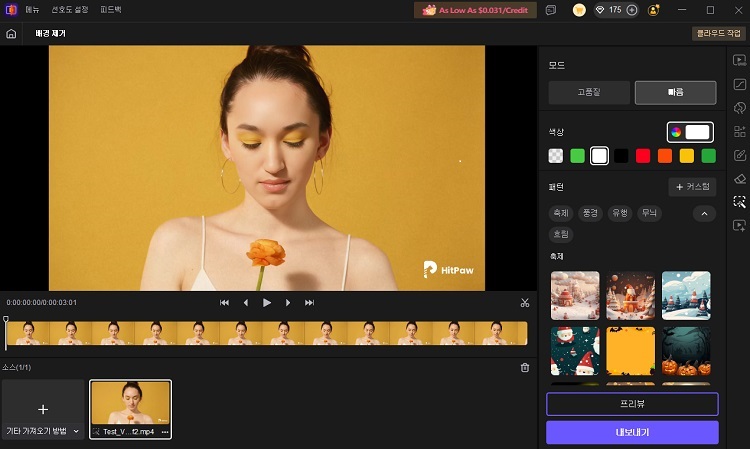Skip to start of video
This screenshot has width=750, height=449.
224,303
